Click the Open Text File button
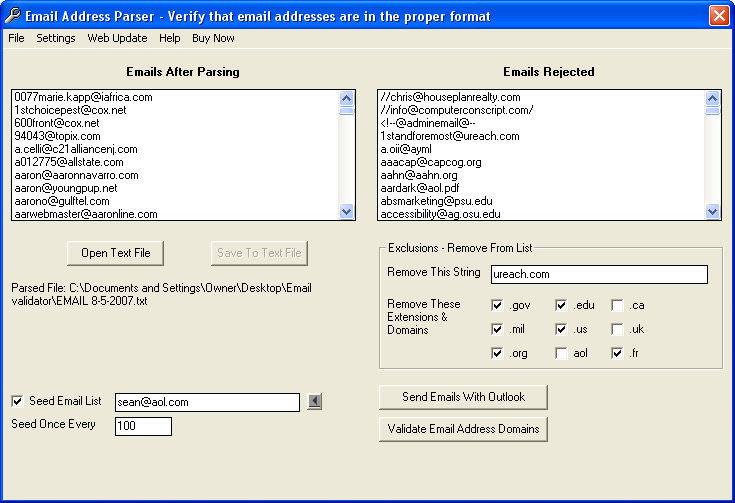This screenshot has height=503, width=735. (115, 253)
